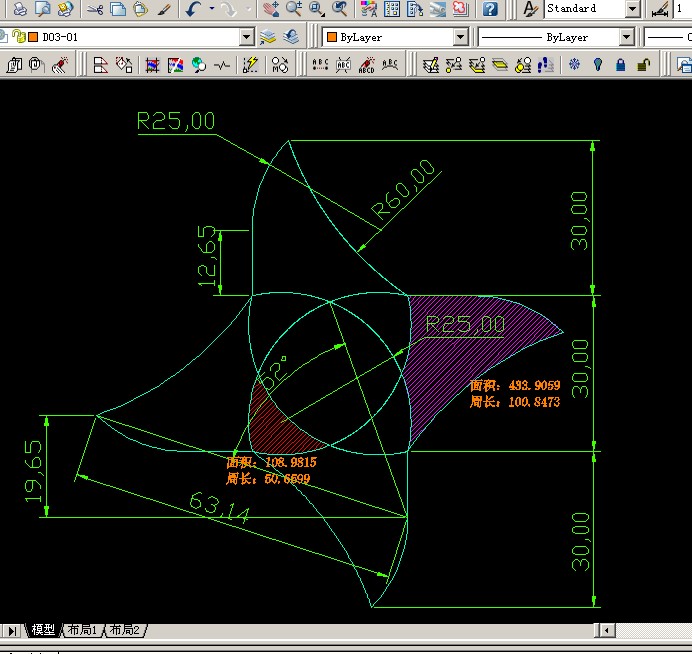
Task: Click the layer match icon
Action: 454,65
